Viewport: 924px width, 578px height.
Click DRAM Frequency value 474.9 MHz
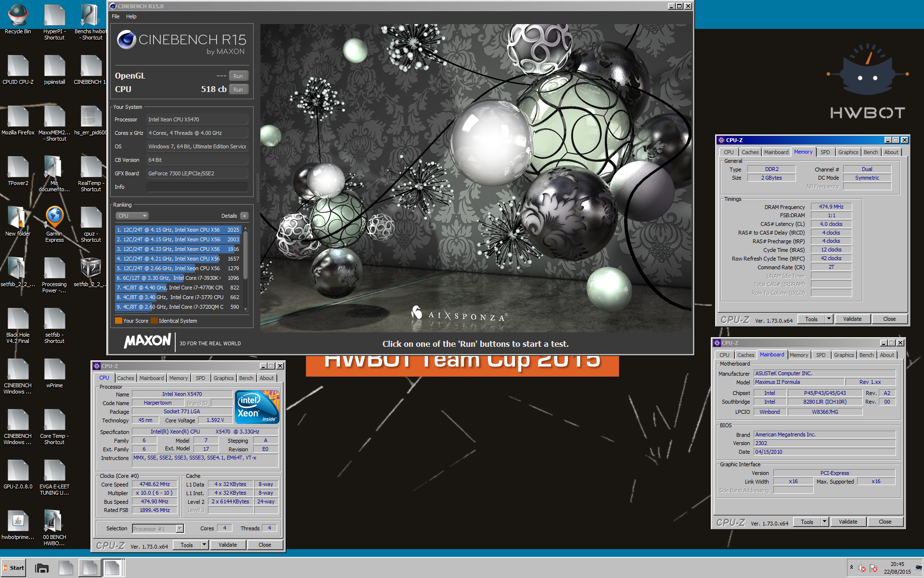point(831,207)
